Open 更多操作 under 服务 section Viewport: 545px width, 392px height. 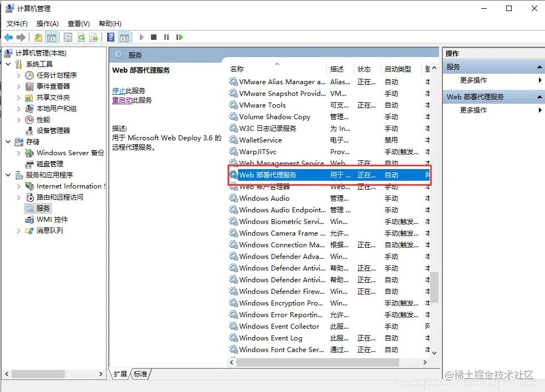(473, 80)
